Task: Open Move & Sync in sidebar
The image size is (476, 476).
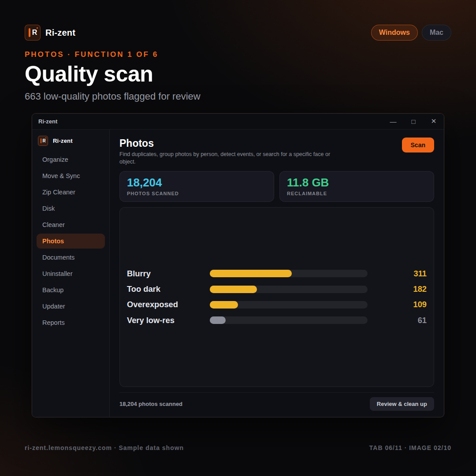Action: tap(71, 176)
